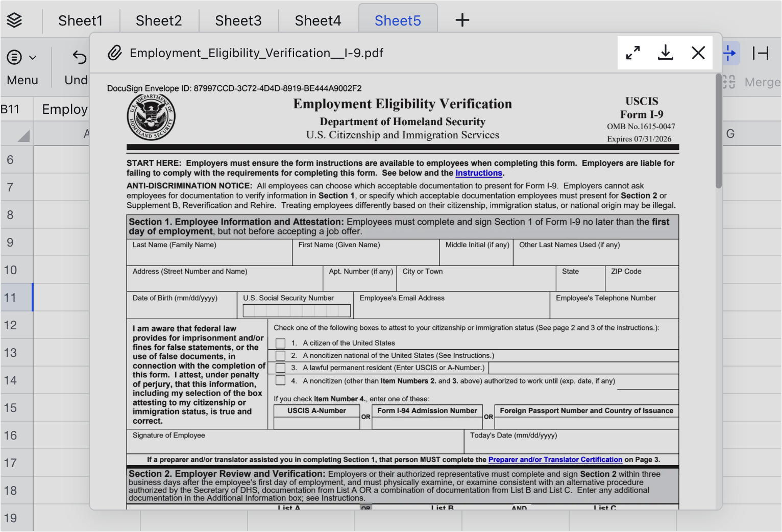Click the Homeland Security seal image

[151, 117]
